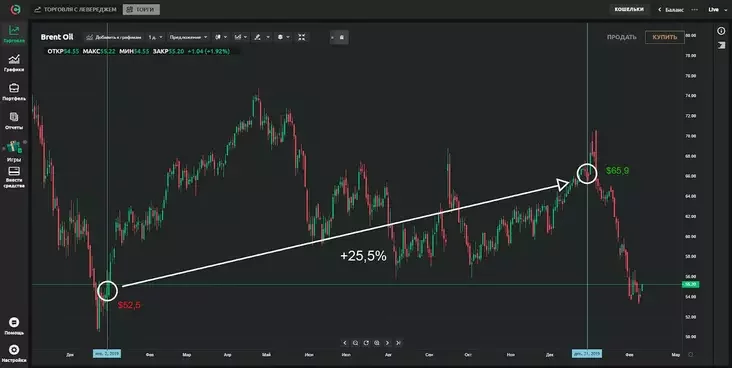Open the Графики section in sidebar
Screen dimensions: 732x368
click(14, 63)
